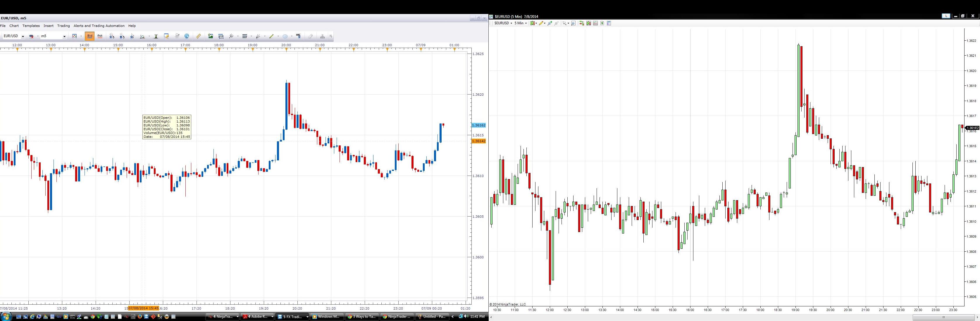Screen dimensions: 980x321
Task: Click the candlestick chart style icon in NinjaTrader
Action: click(533, 23)
